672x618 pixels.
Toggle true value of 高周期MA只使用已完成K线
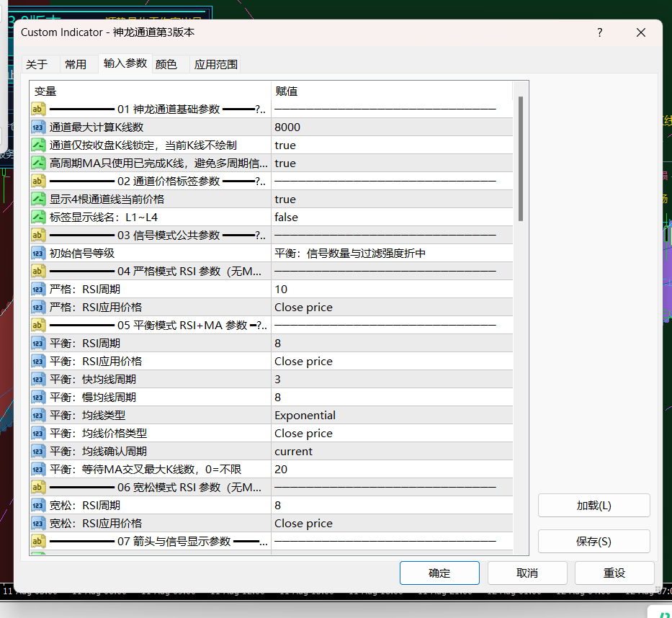pyautogui.click(x=392, y=164)
